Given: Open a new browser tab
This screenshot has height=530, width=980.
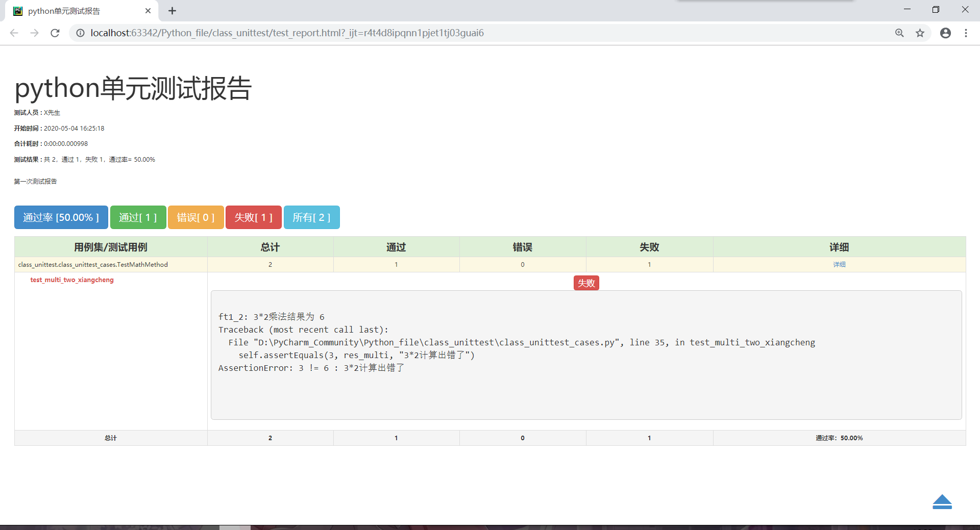Looking at the screenshot, I should click(173, 11).
